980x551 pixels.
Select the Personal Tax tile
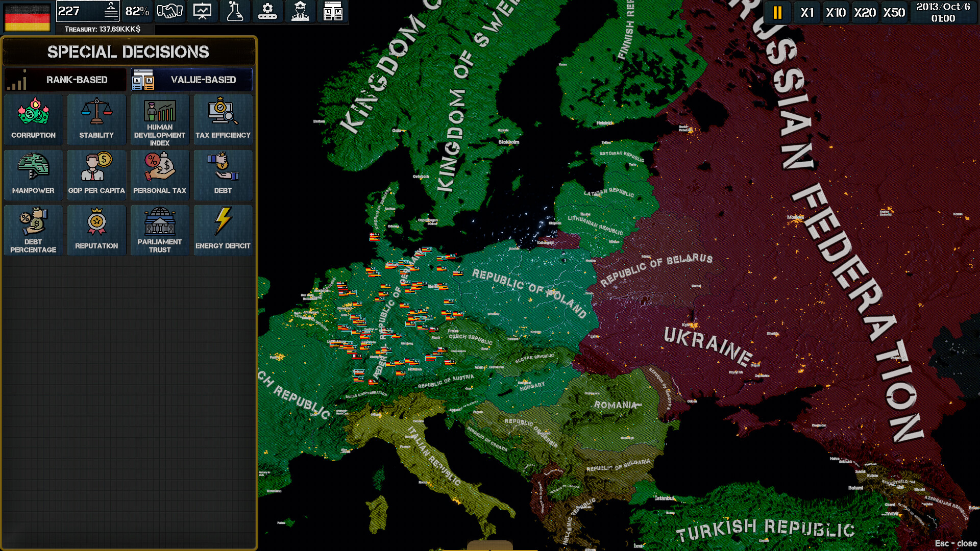pos(160,174)
